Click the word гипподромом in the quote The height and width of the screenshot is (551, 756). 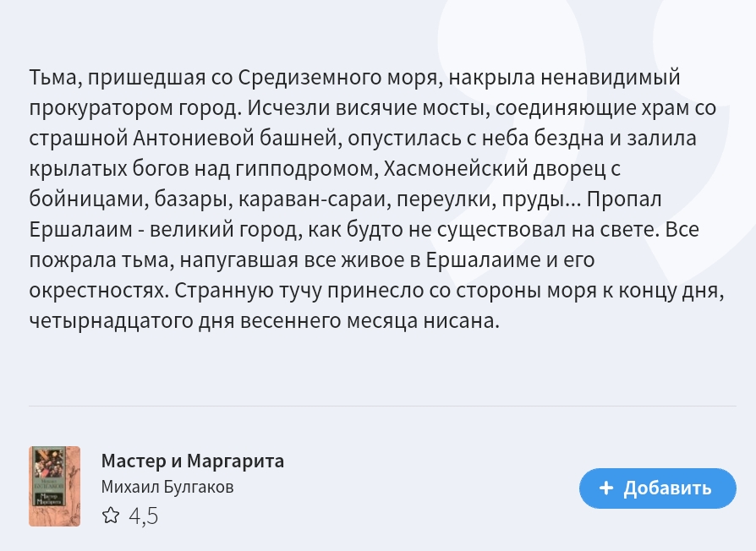[304, 169]
